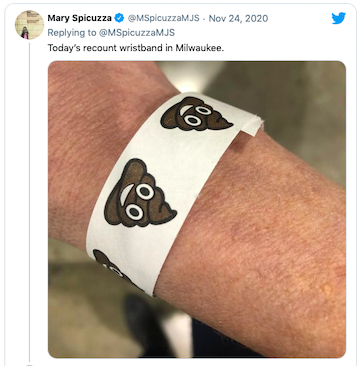This screenshot has height=366, width=360.
Task: Select the tweet text about recount wristband
Action: (x=136, y=48)
